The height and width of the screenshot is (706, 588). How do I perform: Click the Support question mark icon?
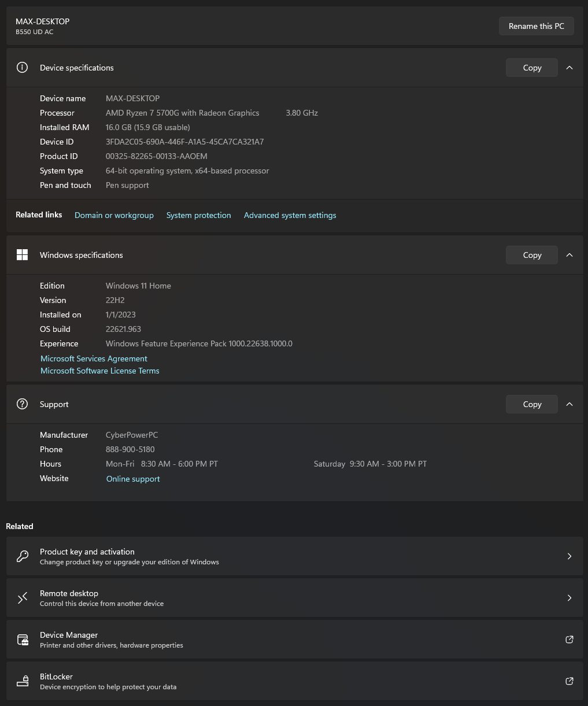(x=22, y=404)
